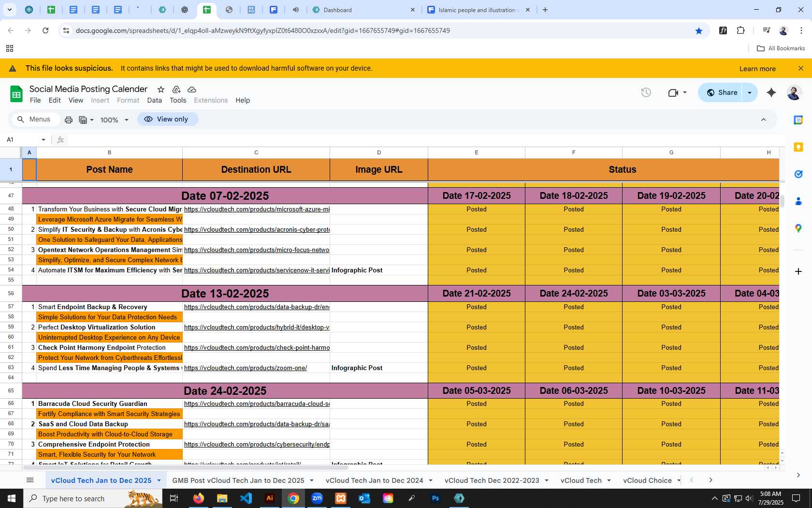The width and height of the screenshot is (812, 508).
Task: Open vCloud Tech Jan to Dec 2024 tab menu
Action: tap(430, 480)
